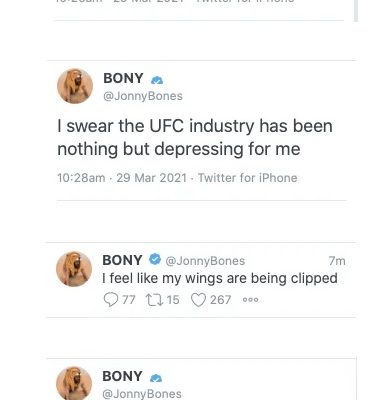Click the retweet icon with 15 retweets

coord(154,300)
